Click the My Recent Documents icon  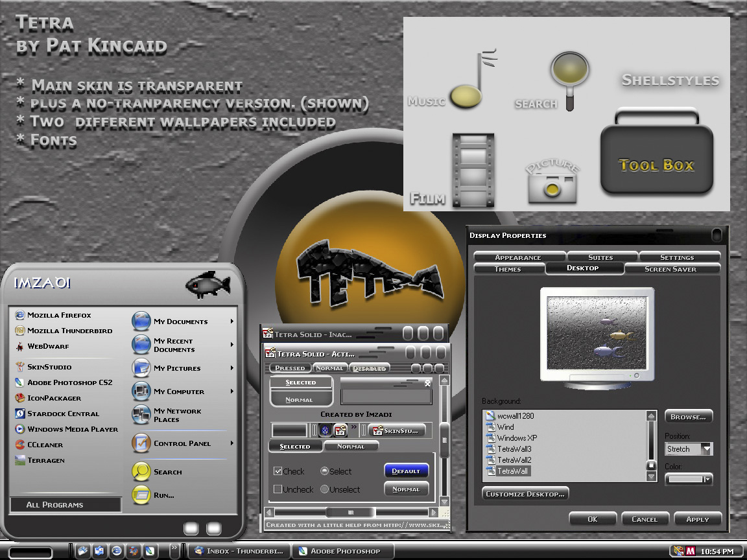(141, 345)
